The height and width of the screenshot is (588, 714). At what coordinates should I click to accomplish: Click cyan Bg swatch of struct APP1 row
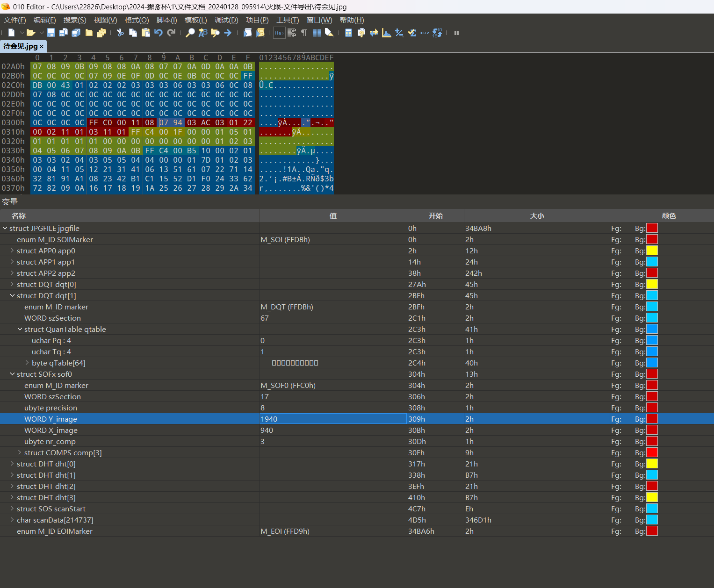coord(652,262)
